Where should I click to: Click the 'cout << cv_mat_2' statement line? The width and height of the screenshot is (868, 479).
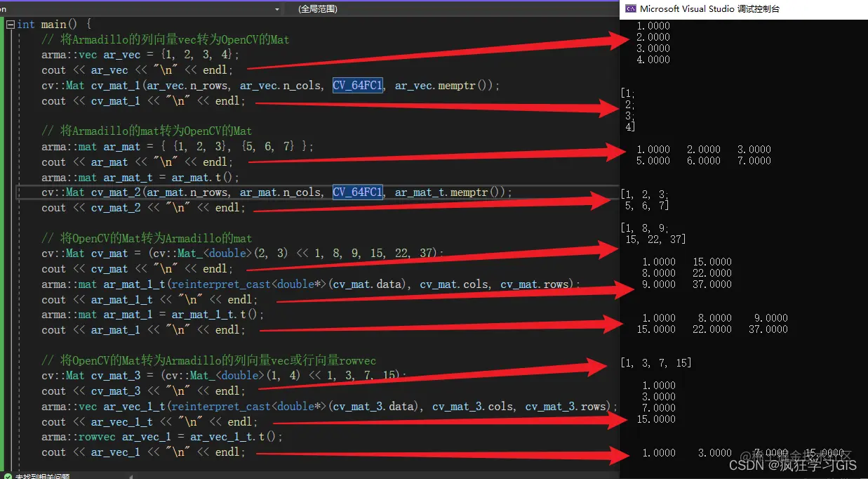tap(144, 208)
